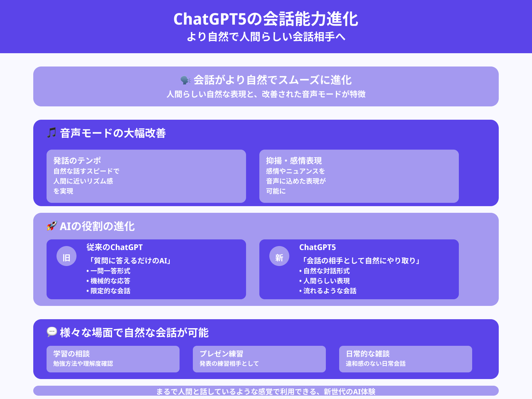Click the speaking head icon
This screenshot has height=399, width=532.
[x=185, y=80]
